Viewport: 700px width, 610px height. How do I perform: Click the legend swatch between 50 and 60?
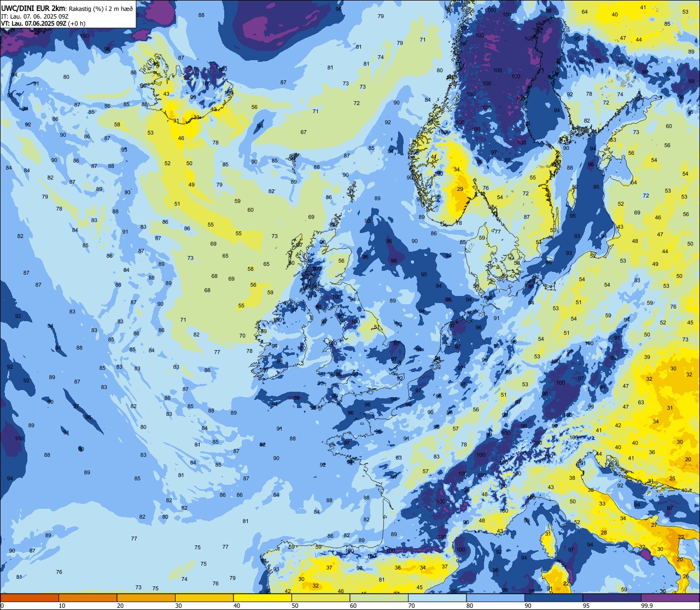coord(320,597)
